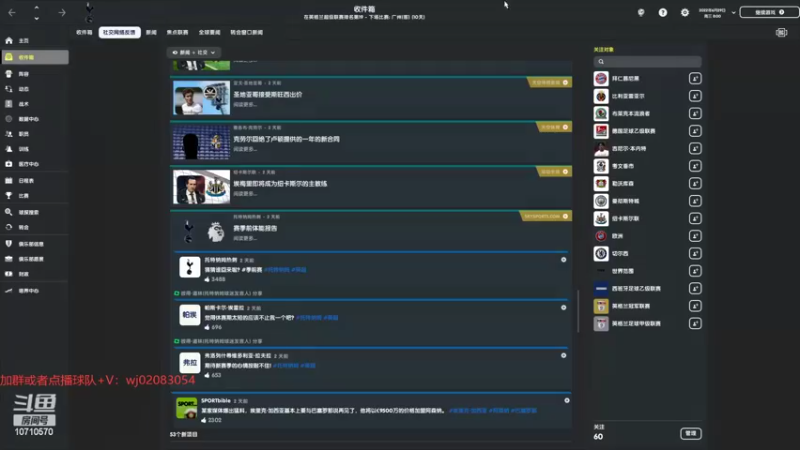Expand source tag on Newcastle manager news
Viewport: 800px width, 450px height.
tap(554, 172)
